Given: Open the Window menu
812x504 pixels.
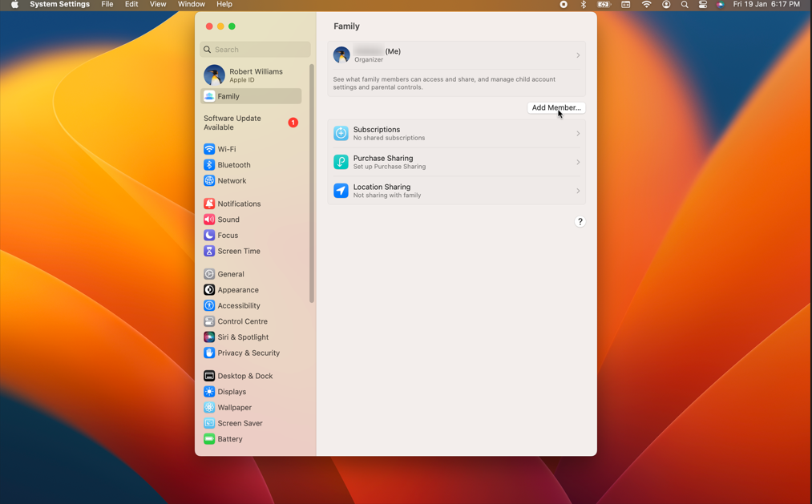Looking at the screenshot, I should click(191, 4).
